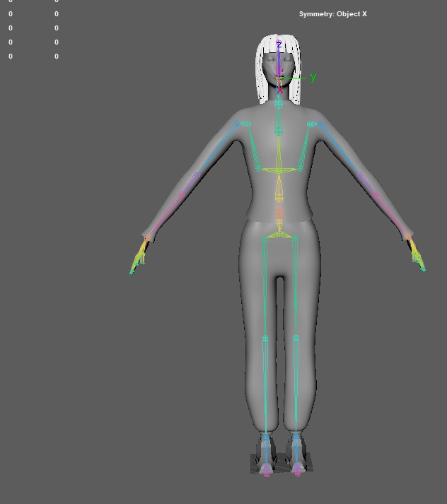The width and height of the screenshot is (447, 504).
Task: Select the orange lower-spine joint
Action: [279, 213]
